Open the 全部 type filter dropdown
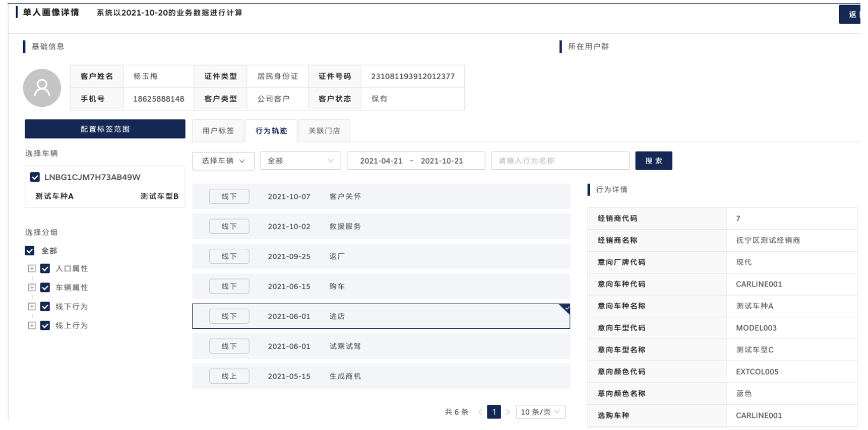The width and height of the screenshot is (868, 430). click(x=300, y=161)
